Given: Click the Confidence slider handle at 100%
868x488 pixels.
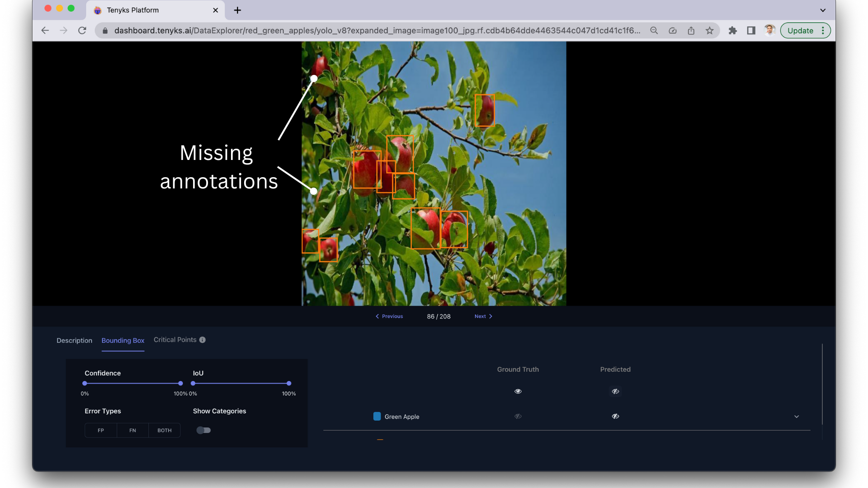Looking at the screenshot, I should (180, 383).
